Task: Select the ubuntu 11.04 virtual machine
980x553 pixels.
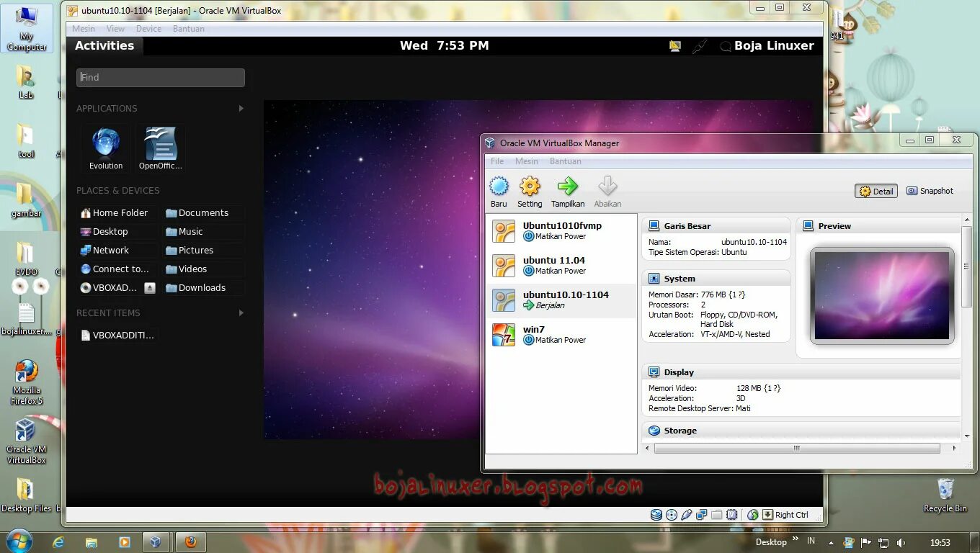Action: pos(561,266)
